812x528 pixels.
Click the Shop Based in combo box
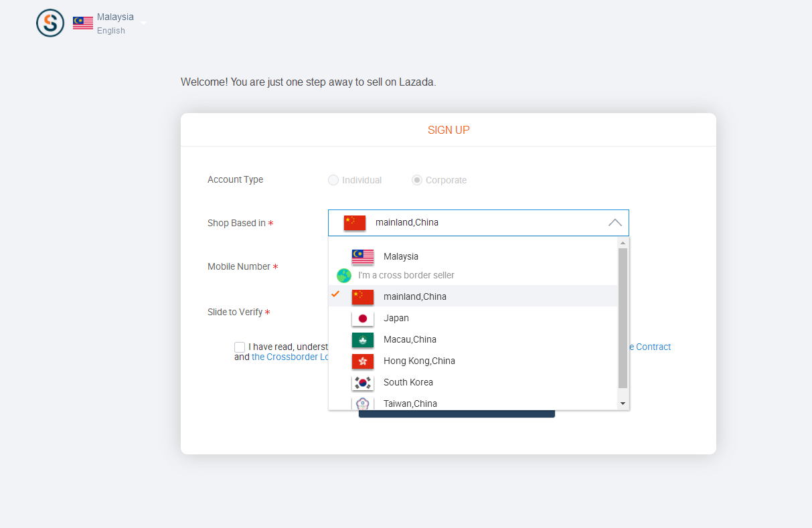coord(479,223)
